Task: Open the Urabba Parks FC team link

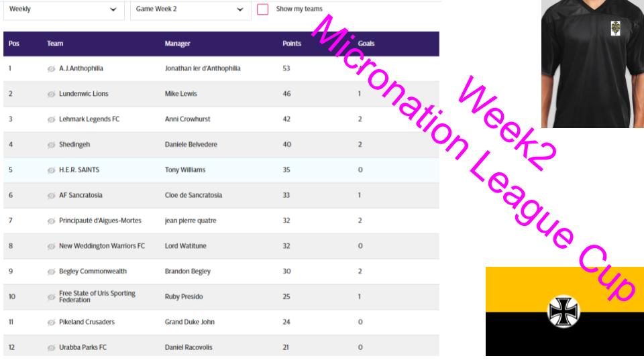Action: tap(83, 347)
